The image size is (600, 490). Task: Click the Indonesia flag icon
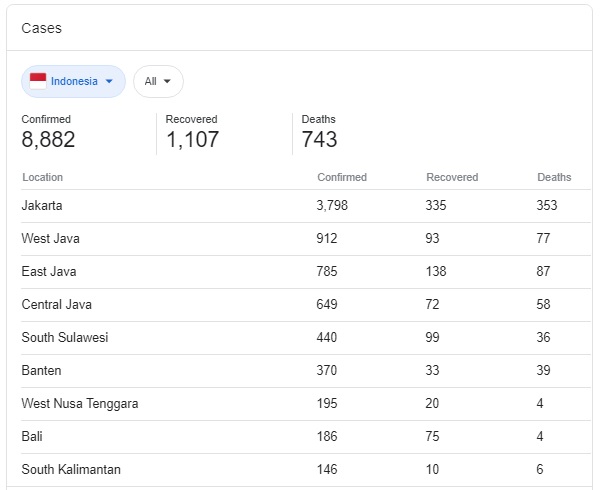38,81
